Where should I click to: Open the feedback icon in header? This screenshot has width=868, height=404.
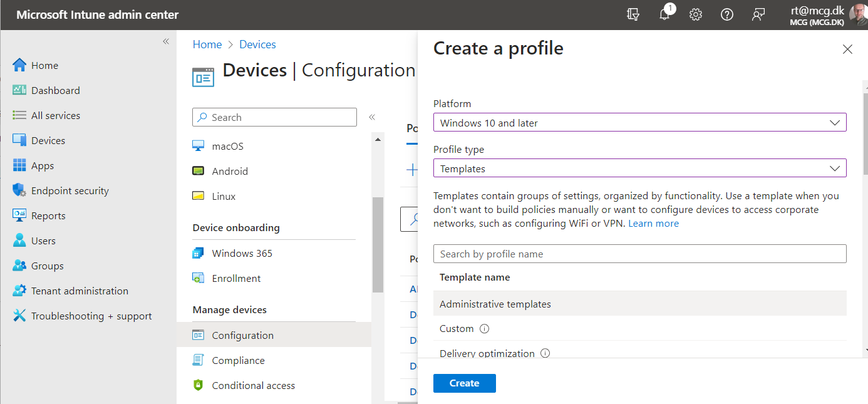click(x=758, y=14)
